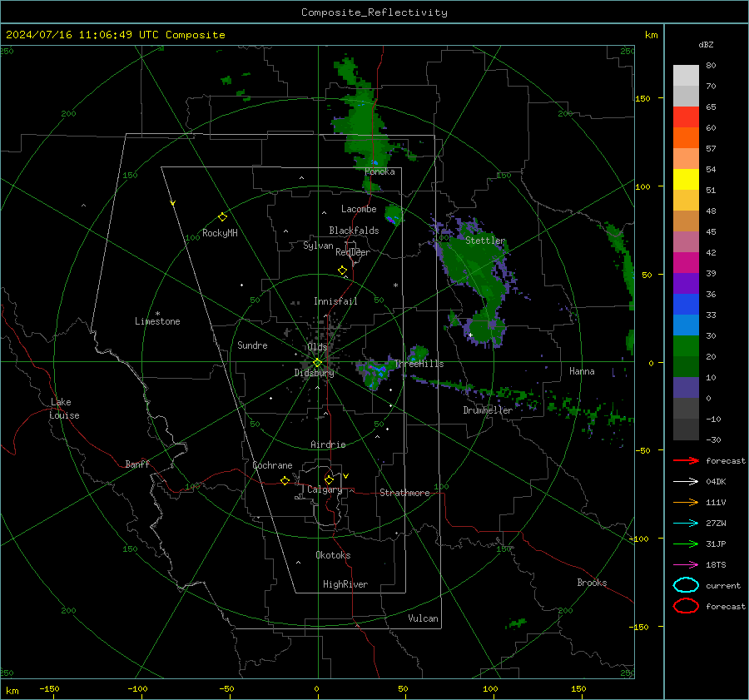Click the Brooks city label
749x700 pixels.
point(592,583)
